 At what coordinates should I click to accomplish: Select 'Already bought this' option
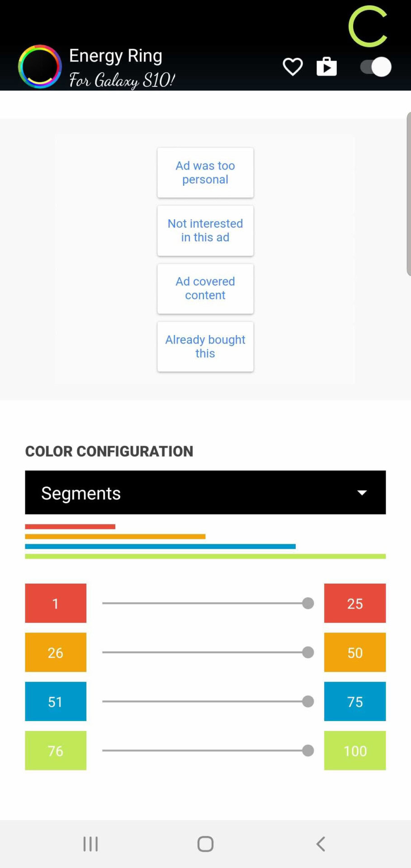click(205, 347)
